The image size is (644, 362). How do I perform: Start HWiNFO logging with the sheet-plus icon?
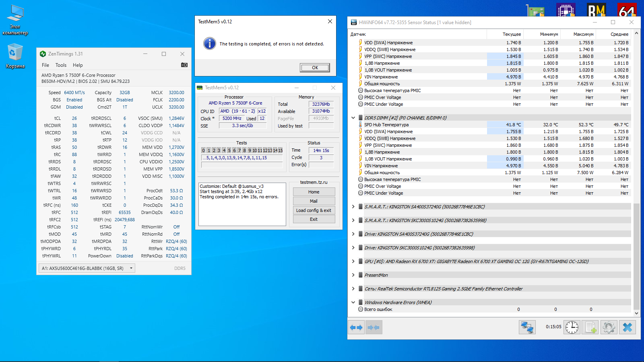click(x=590, y=327)
